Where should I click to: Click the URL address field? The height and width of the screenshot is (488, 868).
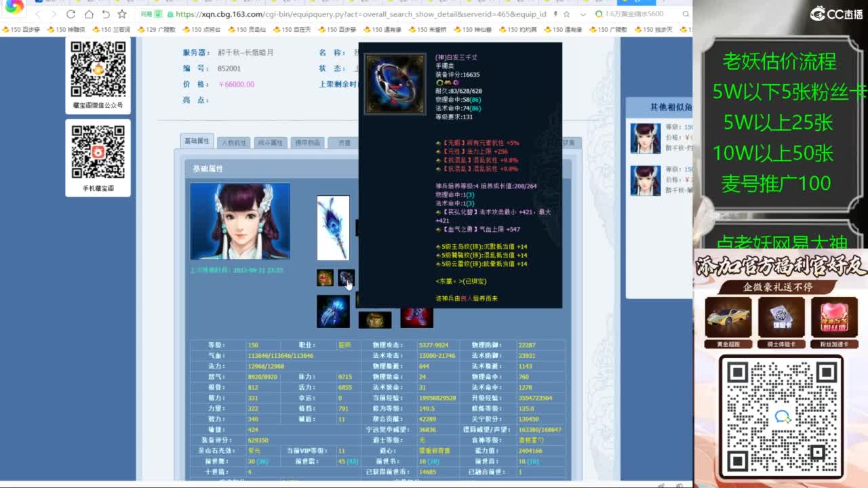359,14
